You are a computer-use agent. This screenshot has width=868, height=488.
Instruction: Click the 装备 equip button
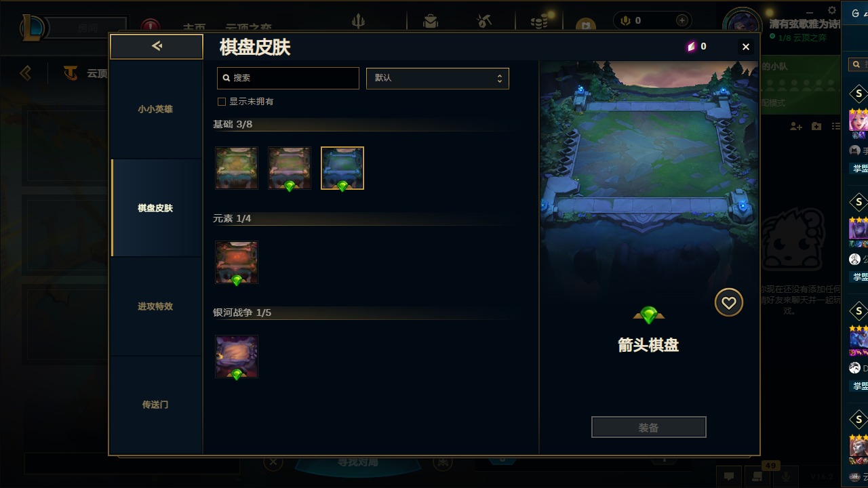[649, 428]
